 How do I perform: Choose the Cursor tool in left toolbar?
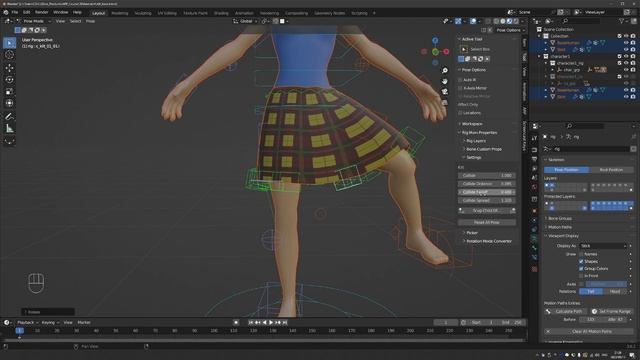9,55
